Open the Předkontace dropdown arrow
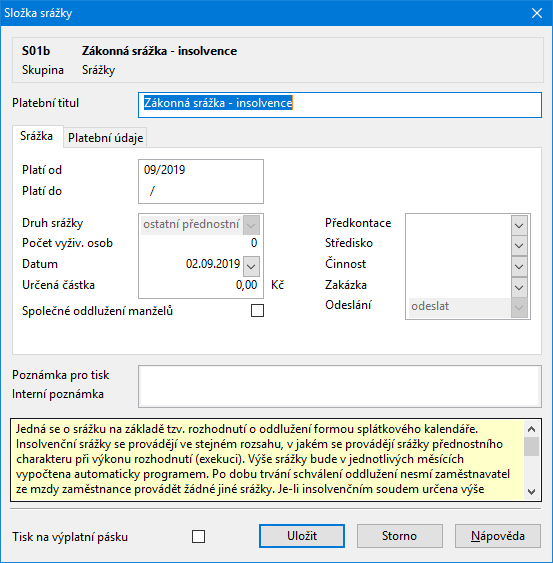The image size is (553, 563). [x=519, y=225]
